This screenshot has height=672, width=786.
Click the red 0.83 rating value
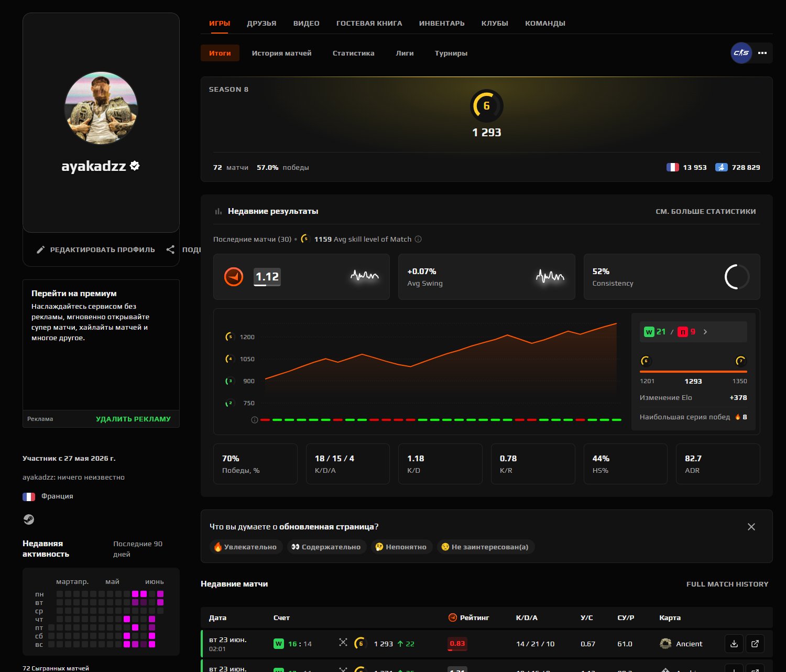click(x=457, y=644)
